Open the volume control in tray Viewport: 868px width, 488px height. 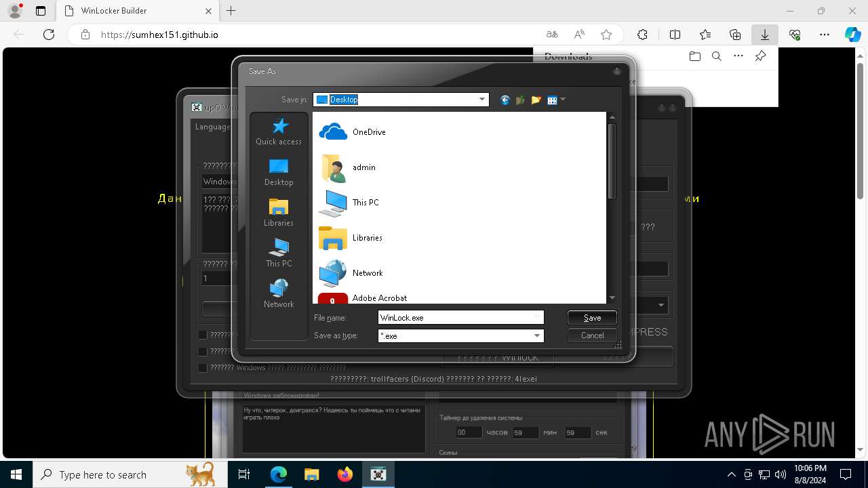click(781, 474)
